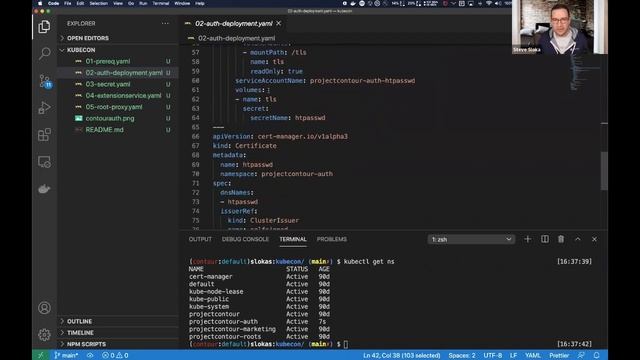Viewport: 640px width, 360px height.
Task: Close the terminal panel
Action: [594, 239]
